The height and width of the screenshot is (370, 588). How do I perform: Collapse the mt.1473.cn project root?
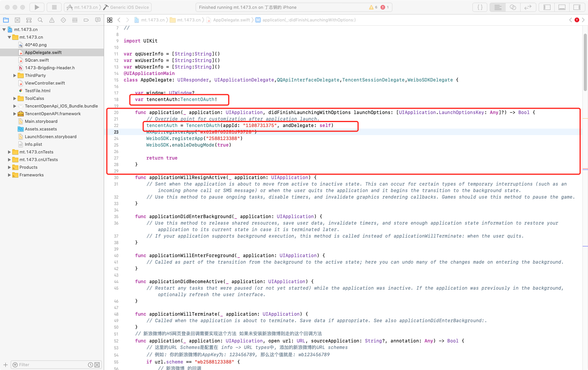4,29
